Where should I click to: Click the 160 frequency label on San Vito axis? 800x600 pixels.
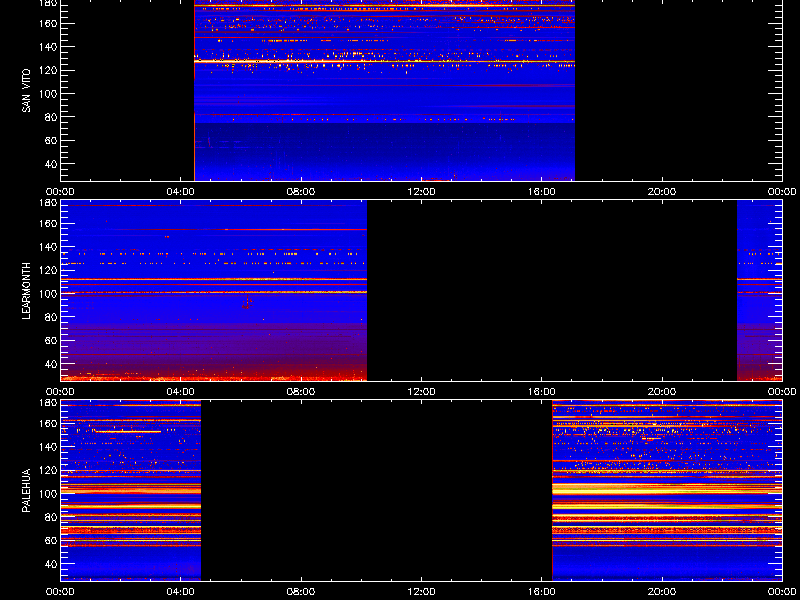pyautogui.click(x=48, y=23)
